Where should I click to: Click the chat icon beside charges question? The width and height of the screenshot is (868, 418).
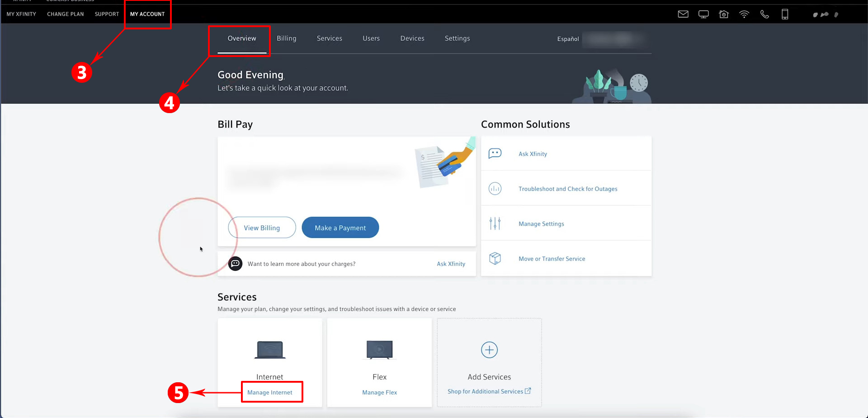click(x=235, y=263)
